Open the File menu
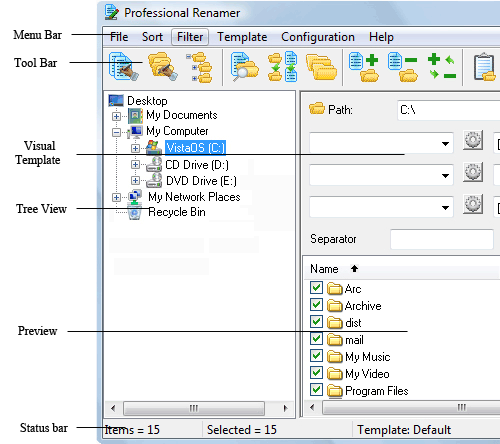 [x=119, y=37]
